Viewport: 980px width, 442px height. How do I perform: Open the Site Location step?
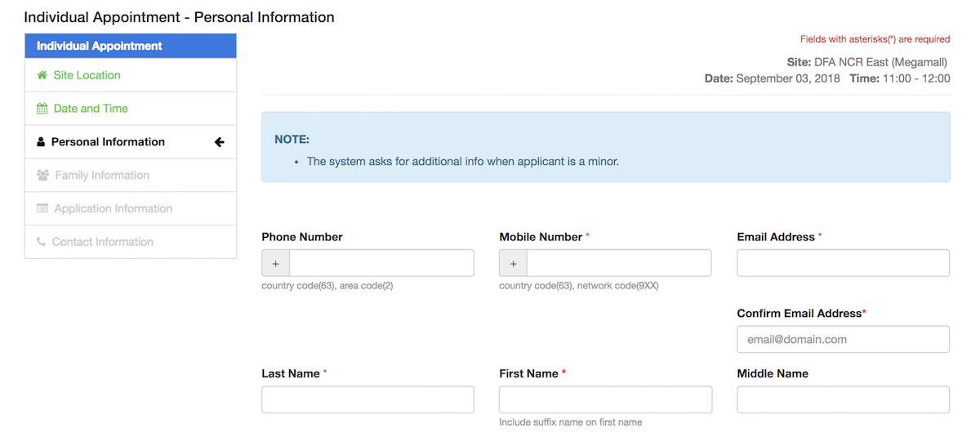87,75
